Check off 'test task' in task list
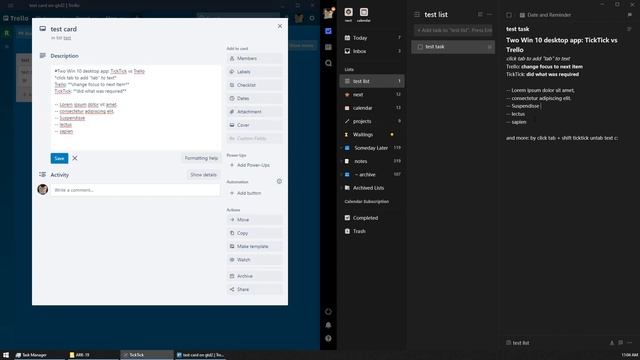640x360 pixels. (420, 47)
